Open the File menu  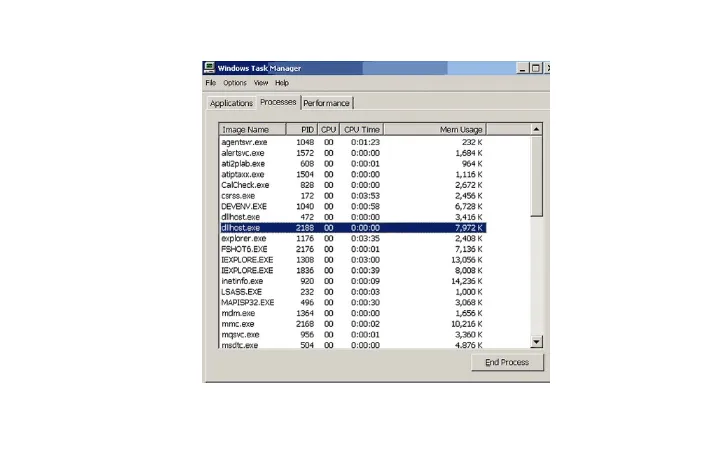coord(211,83)
